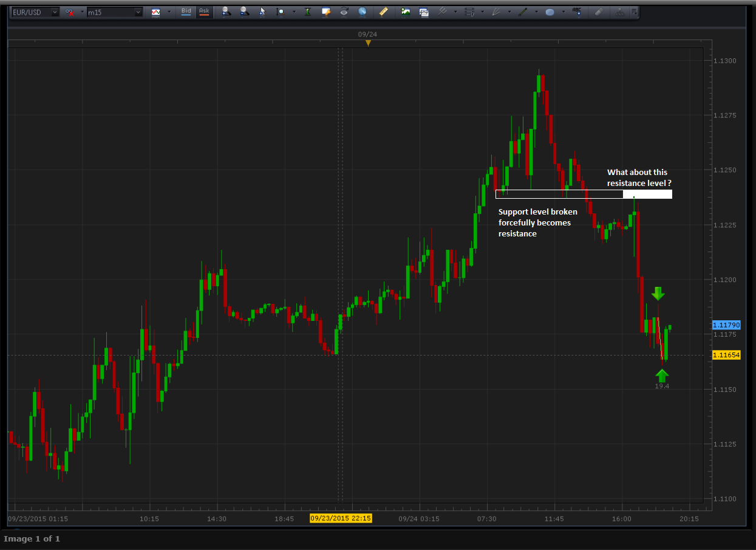Image resolution: width=756 pixels, height=550 pixels.
Task: Click the chart template windows icon
Action: 423,12
